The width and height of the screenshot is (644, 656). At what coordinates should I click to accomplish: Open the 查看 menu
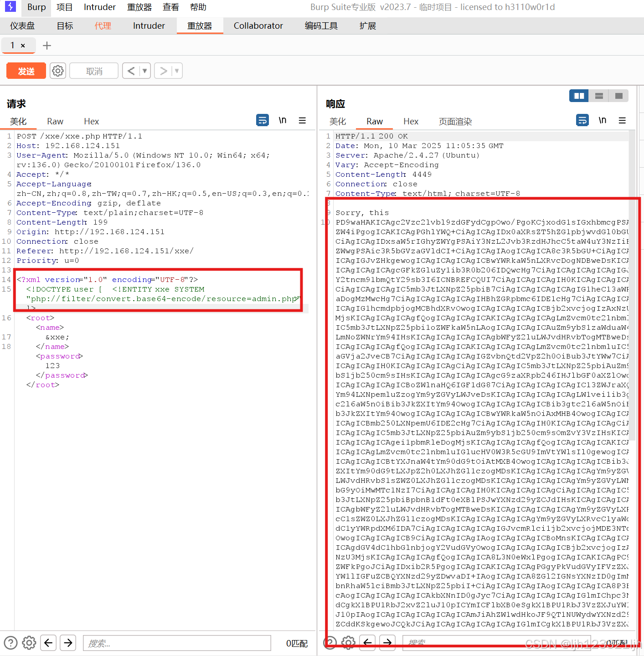(171, 7)
